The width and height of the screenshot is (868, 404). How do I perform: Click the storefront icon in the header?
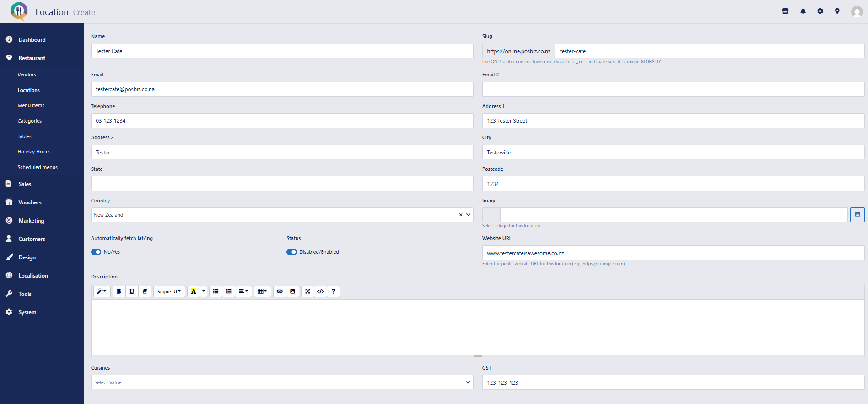point(785,11)
